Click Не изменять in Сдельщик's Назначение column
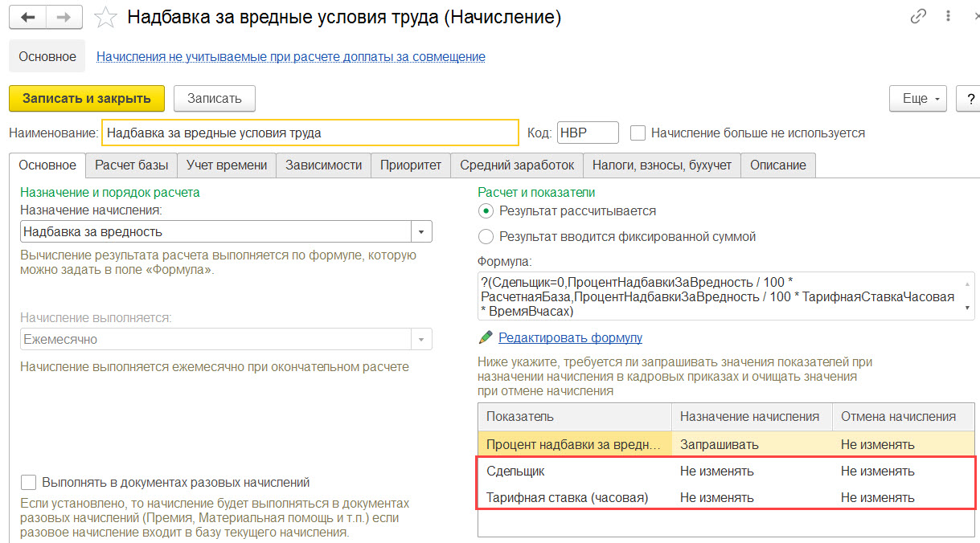 (x=752, y=471)
